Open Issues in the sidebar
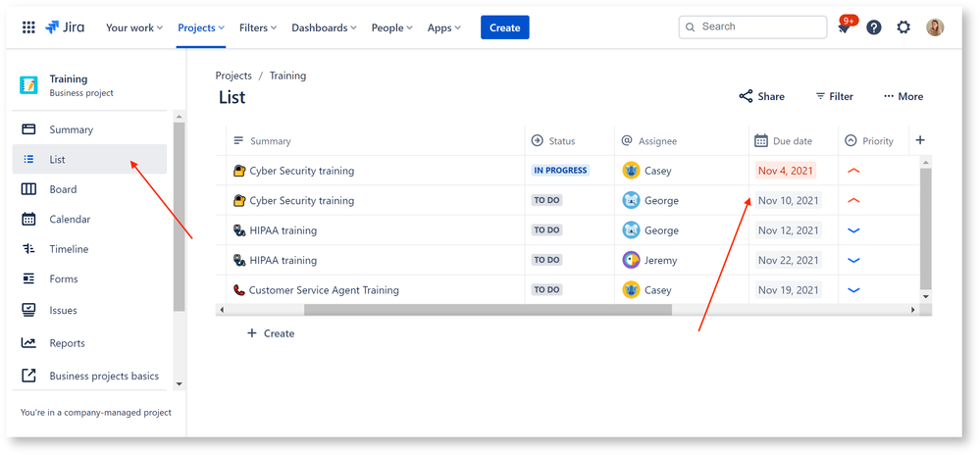This screenshot has height=455, width=980. tap(89, 310)
